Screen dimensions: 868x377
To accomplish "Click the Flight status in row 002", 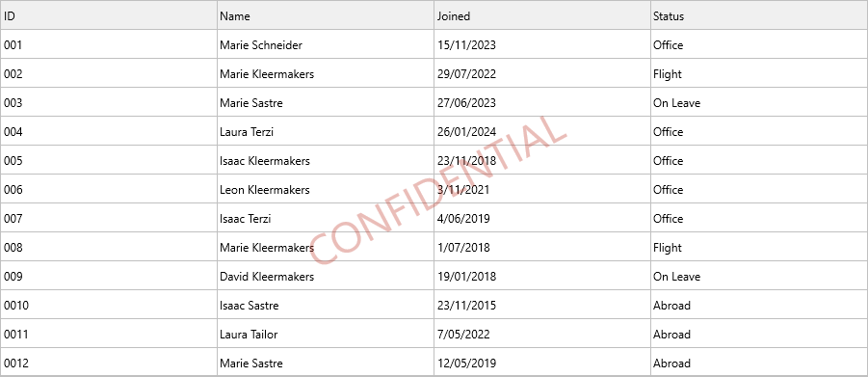I will click(x=759, y=73).
